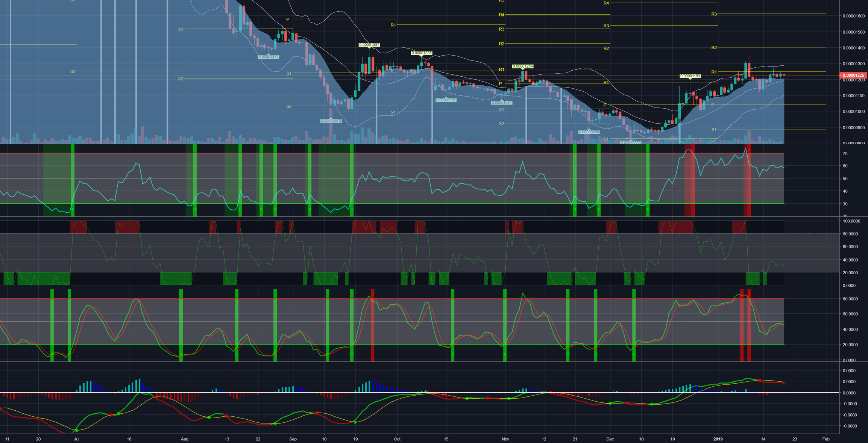Click the 0.00000970 swing low label
This screenshot has height=443, width=868.
point(331,121)
